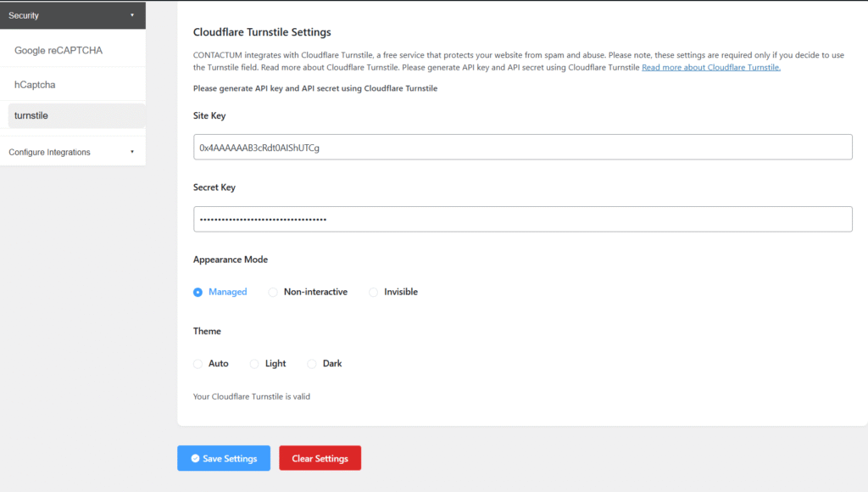Click the checkmark icon in Save Settings

pyautogui.click(x=195, y=459)
